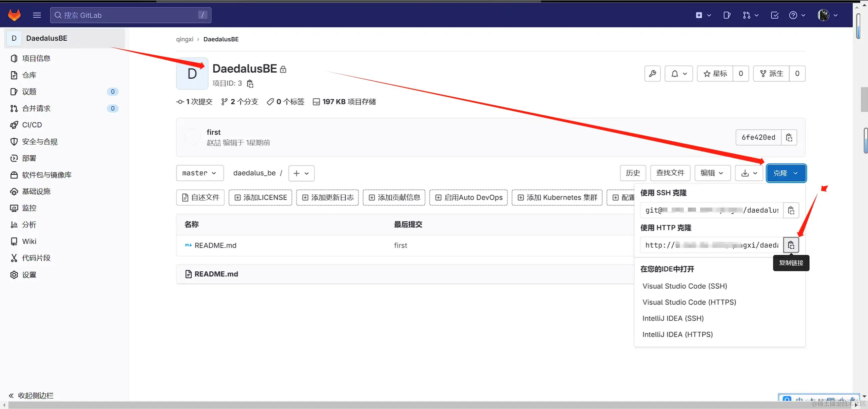This screenshot has width=868, height=409.
Task: Open the to-do list icon in top bar
Action: [x=774, y=15]
